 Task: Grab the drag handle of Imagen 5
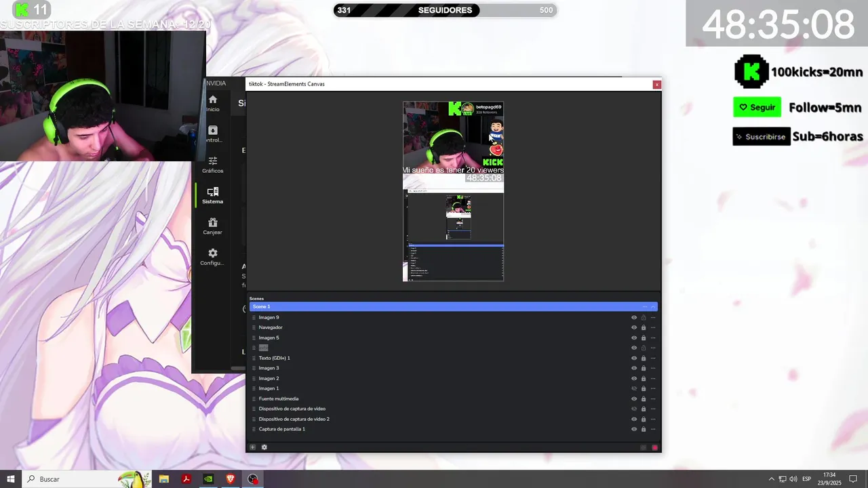[x=254, y=338]
